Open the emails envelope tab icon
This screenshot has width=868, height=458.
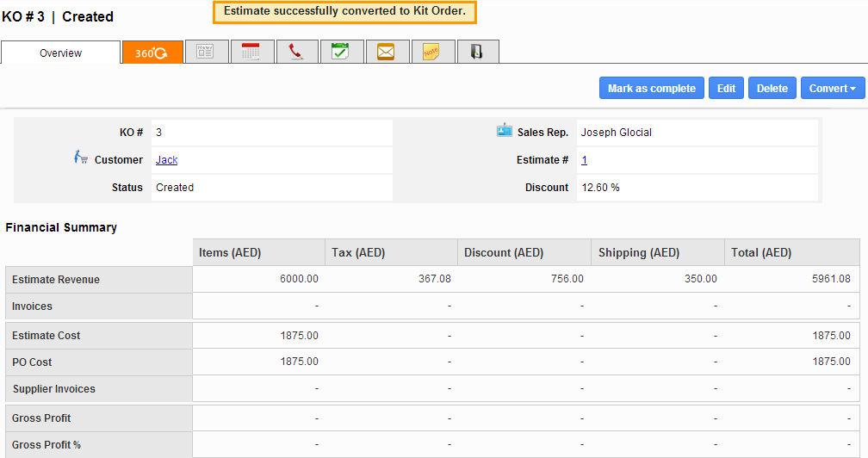(x=387, y=53)
